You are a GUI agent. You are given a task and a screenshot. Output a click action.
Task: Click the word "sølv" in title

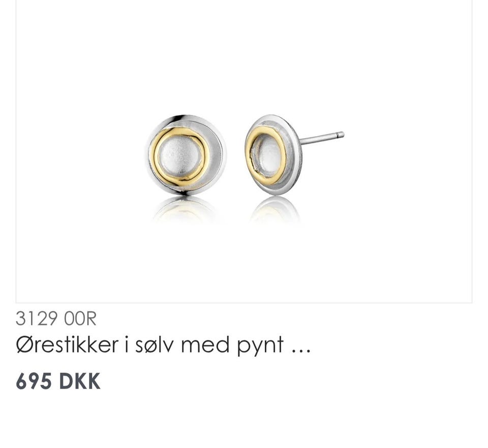155,344
